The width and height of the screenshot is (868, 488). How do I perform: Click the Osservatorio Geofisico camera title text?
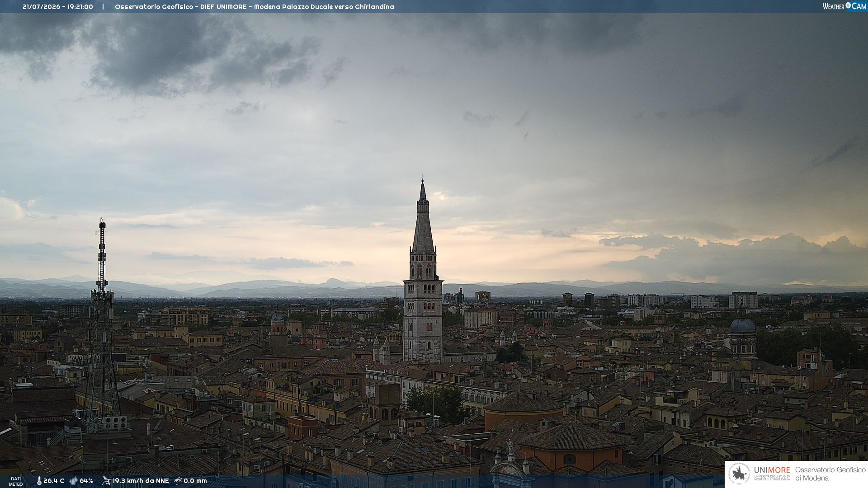tap(255, 7)
